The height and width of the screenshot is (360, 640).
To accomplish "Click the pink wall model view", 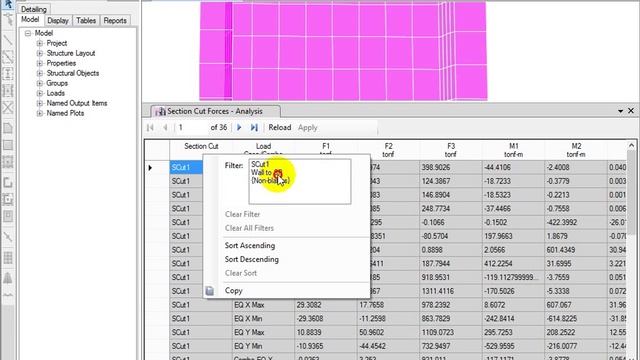I will point(343,51).
